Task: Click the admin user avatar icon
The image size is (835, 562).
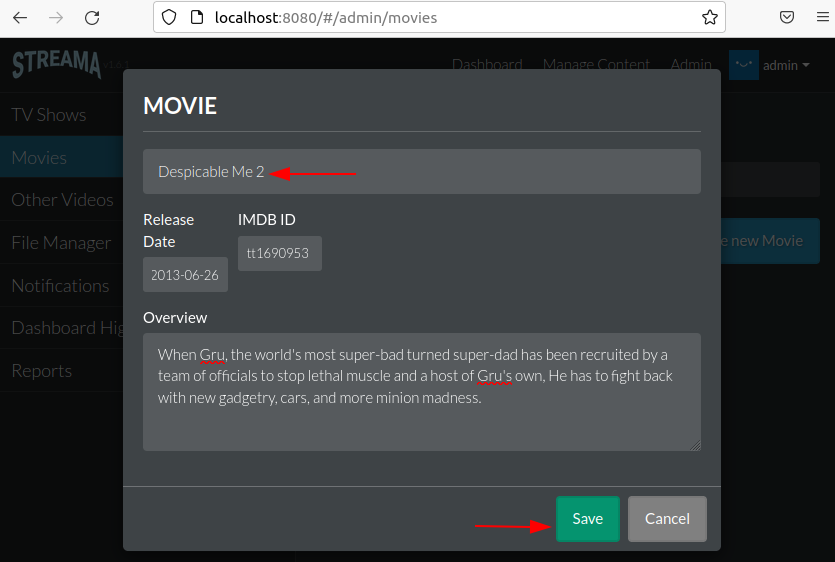Action: coord(743,65)
